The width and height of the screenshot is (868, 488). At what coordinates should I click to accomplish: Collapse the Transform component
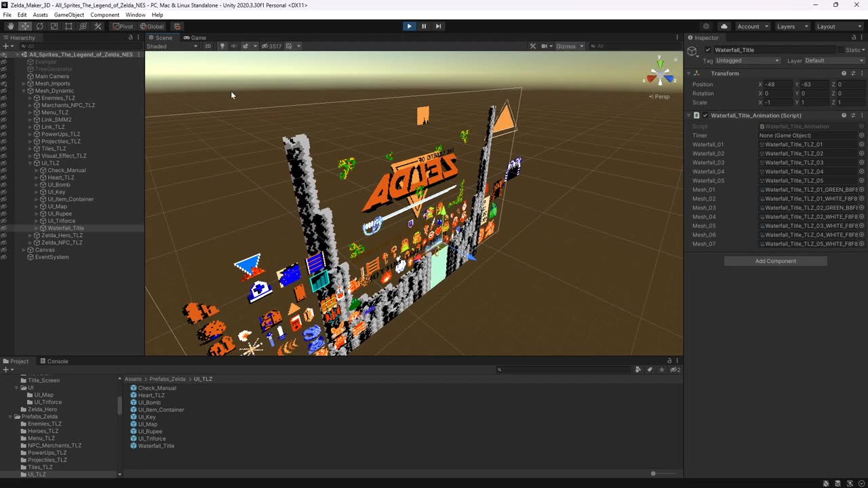click(688, 73)
